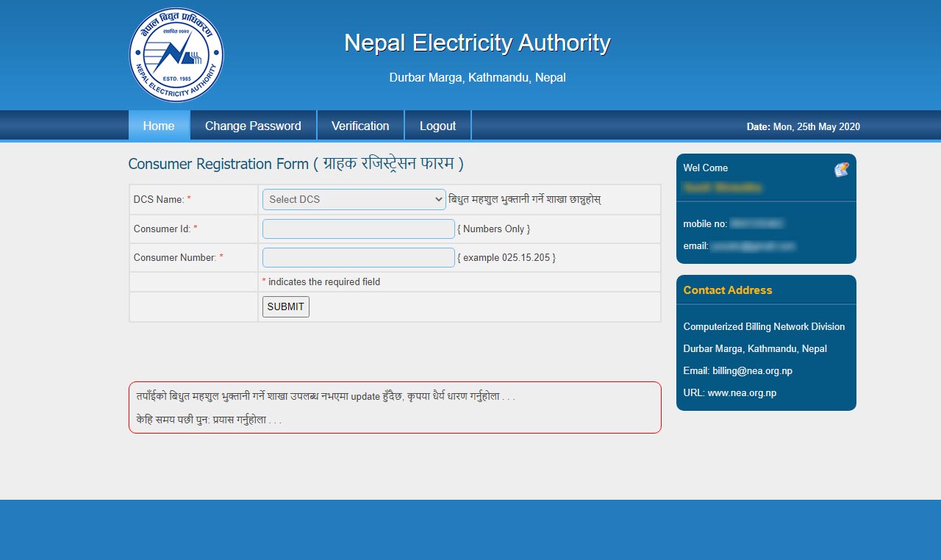The image size is (941, 560).
Task: Expand the Select DCS dropdown
Action: (354, 199)
